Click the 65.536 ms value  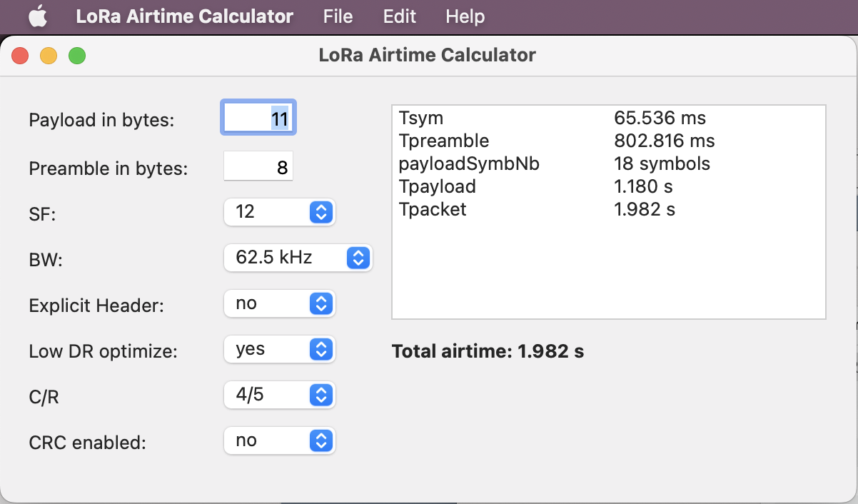tap(660, 118)
